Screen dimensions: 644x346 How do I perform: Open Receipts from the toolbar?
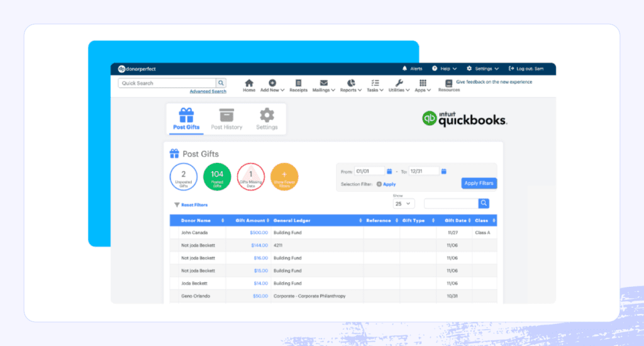pyautogui.click(x=298, y=86)
